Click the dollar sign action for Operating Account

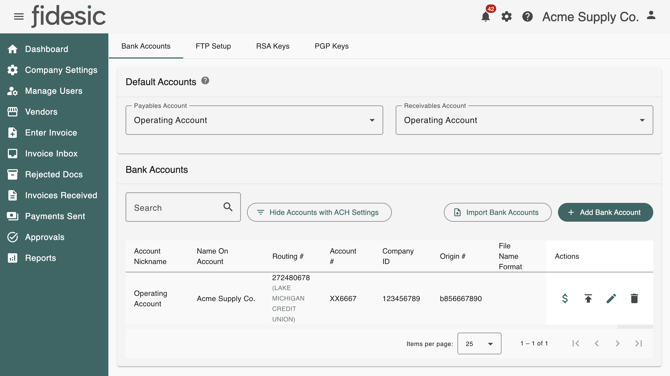[565, 299]
